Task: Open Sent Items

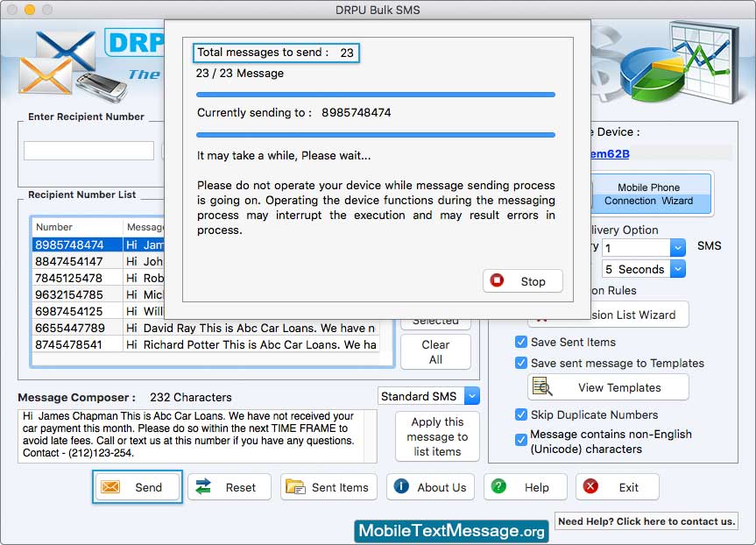Action: pos(329,487)
